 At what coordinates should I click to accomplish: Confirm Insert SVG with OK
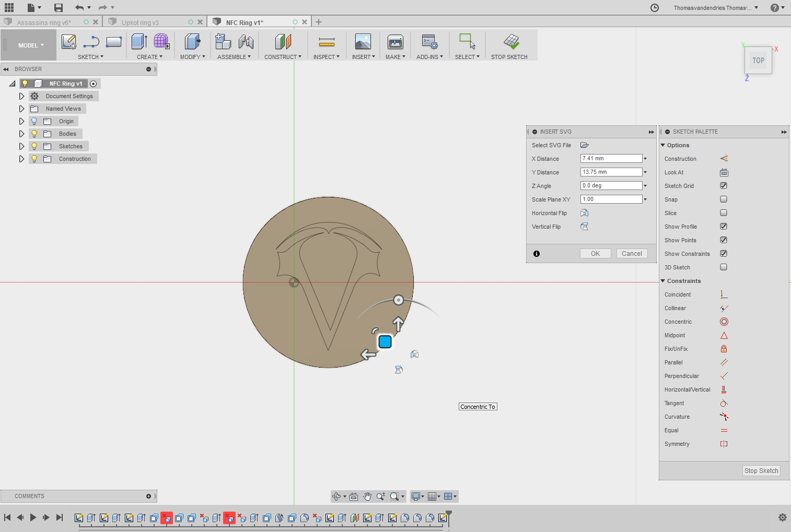(595, 253)
